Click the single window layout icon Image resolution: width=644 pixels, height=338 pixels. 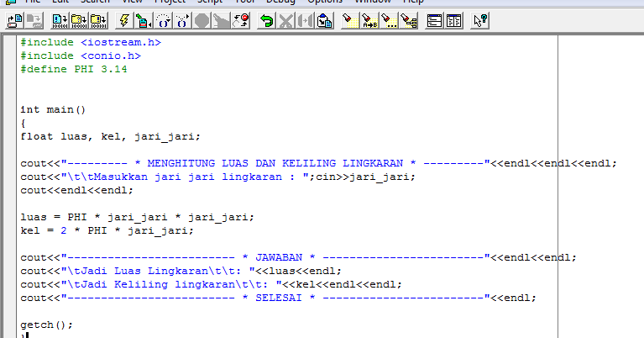tap(434, 20)
